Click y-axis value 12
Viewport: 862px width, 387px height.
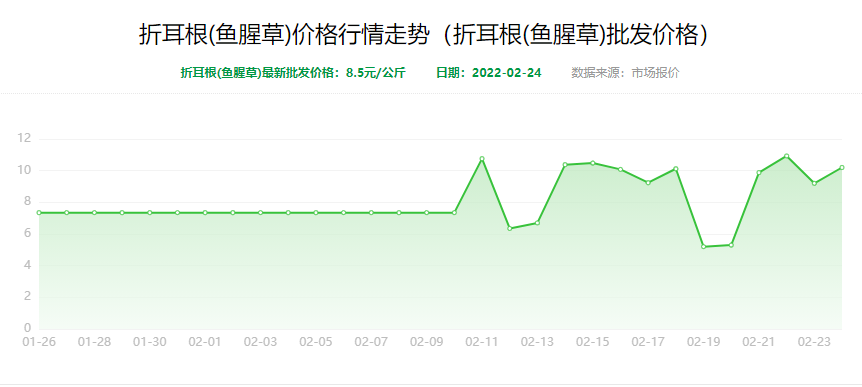tap(24, 139)
